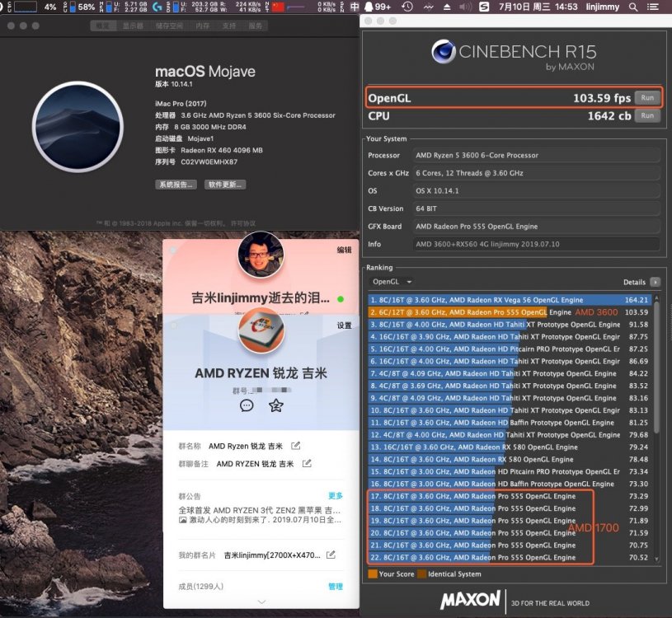The height and width of the screenshot is (618, 672).
Task: Click the volume speaker icon in menu bar
Action: click(465, 7)
